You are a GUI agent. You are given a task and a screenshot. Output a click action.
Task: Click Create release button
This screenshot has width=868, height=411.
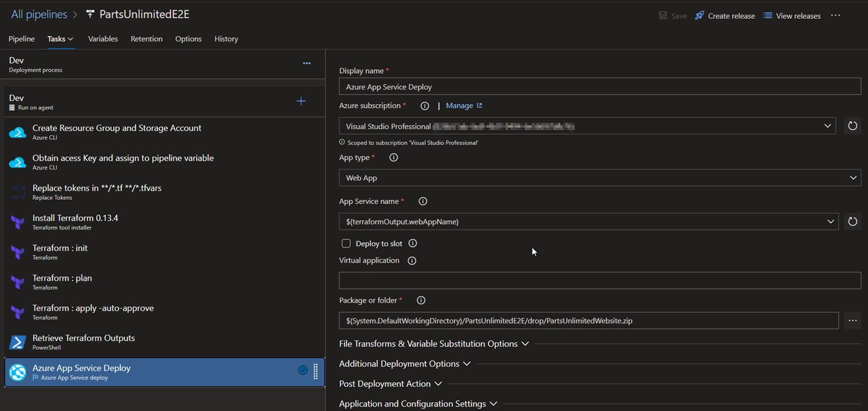(725, 16)
